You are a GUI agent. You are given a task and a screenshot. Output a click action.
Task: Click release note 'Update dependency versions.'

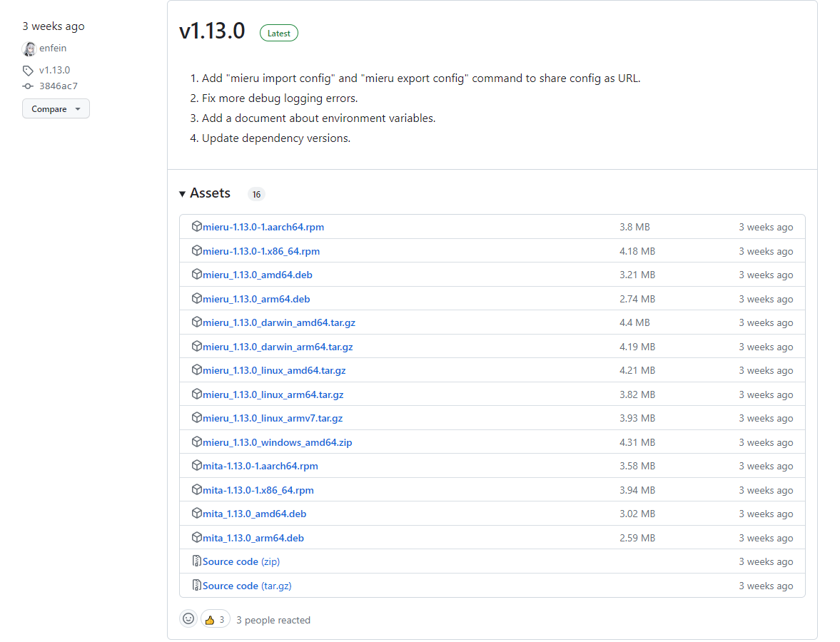tap(276, 138)
